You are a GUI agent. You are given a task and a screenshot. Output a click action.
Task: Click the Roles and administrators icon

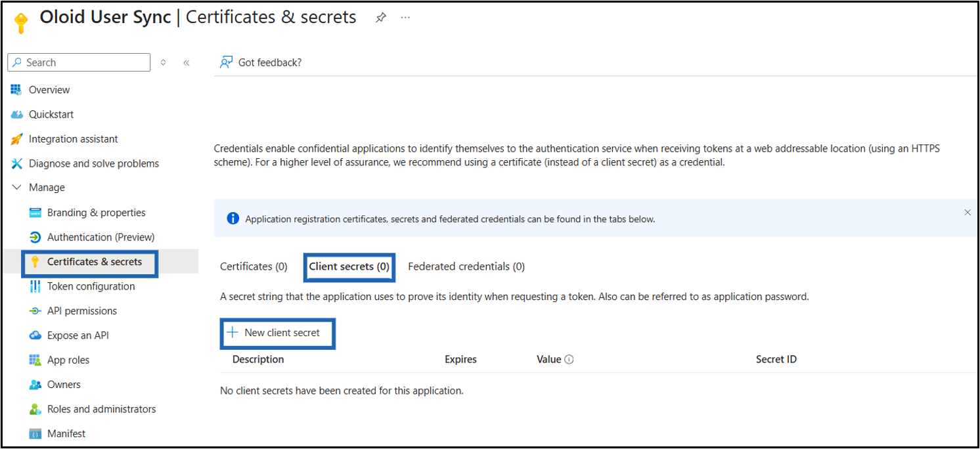coord(35,409)
